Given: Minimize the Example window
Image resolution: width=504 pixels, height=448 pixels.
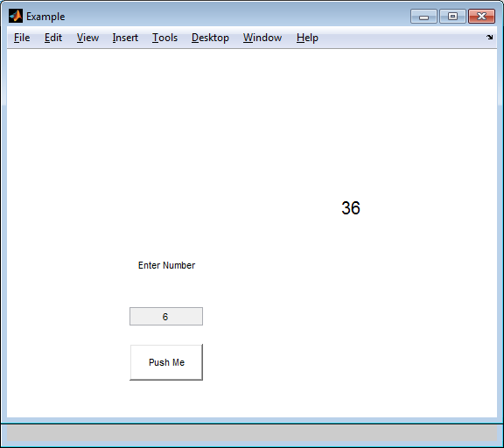Looking at the screenshot, I should [423, 17].
